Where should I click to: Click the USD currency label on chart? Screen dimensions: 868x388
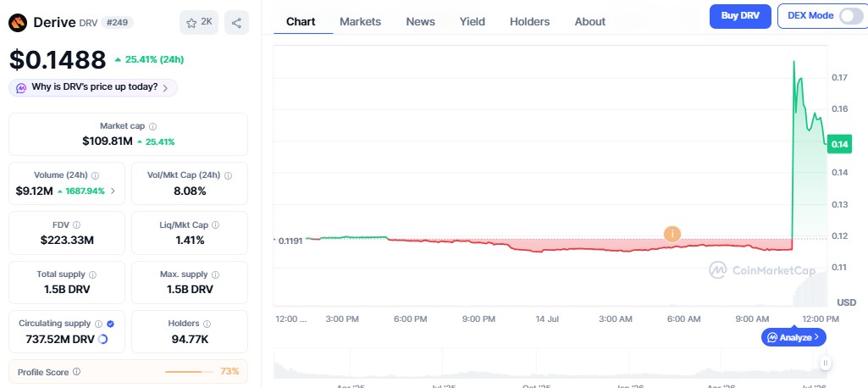(847, 302)
